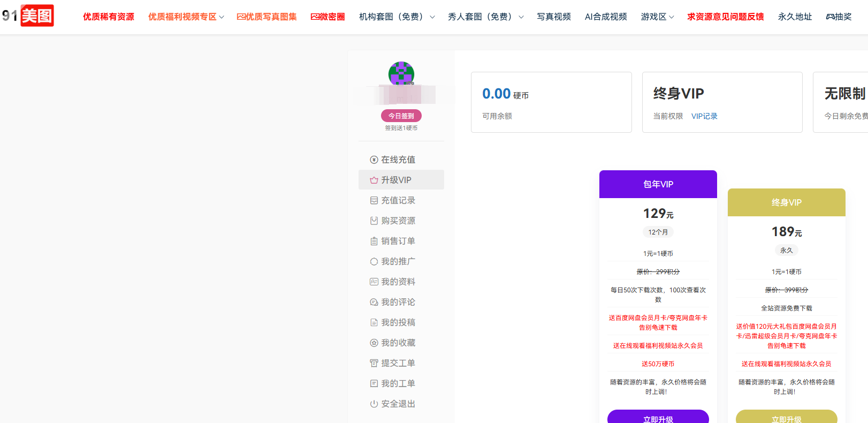Open the AI合成视频 menu item

pyautogui.click(x=606, y=17)
